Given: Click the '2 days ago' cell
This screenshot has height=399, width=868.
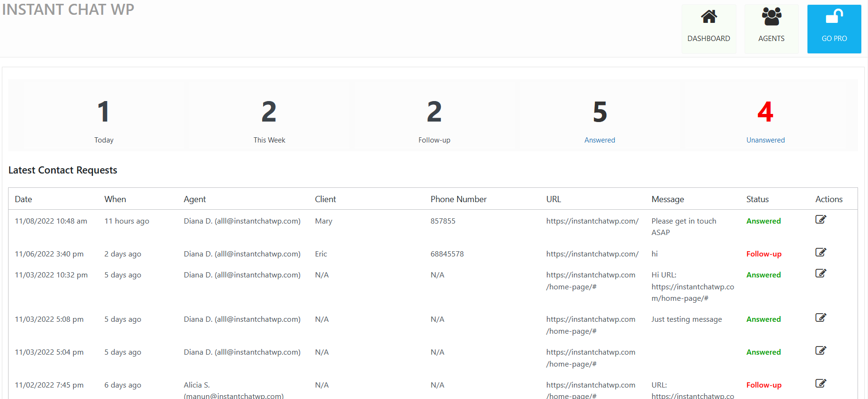Looking at the screenshot, I should click(x=123, y=254).
